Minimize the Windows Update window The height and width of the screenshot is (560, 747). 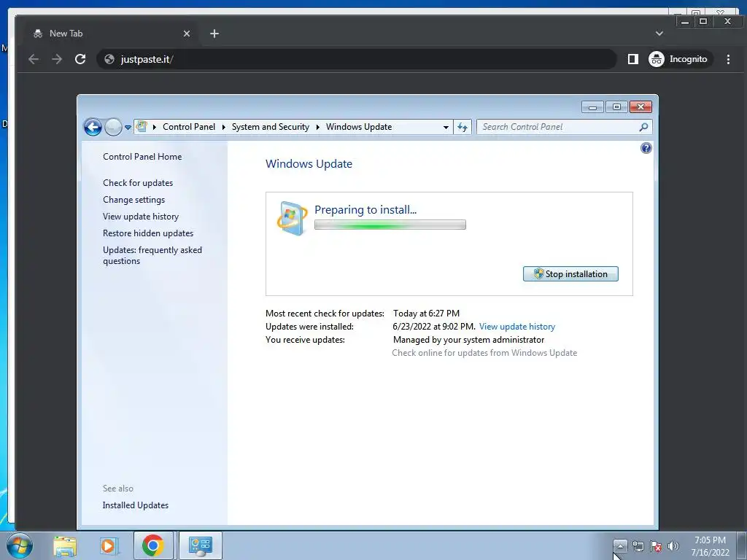coord(592,107)
